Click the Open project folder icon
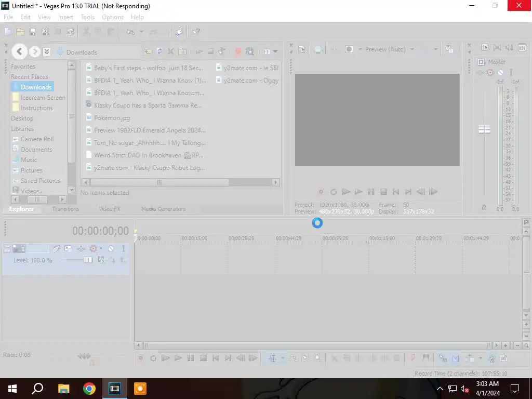Image resolution: width=532 pixels, height=399 pixels. 20,32
